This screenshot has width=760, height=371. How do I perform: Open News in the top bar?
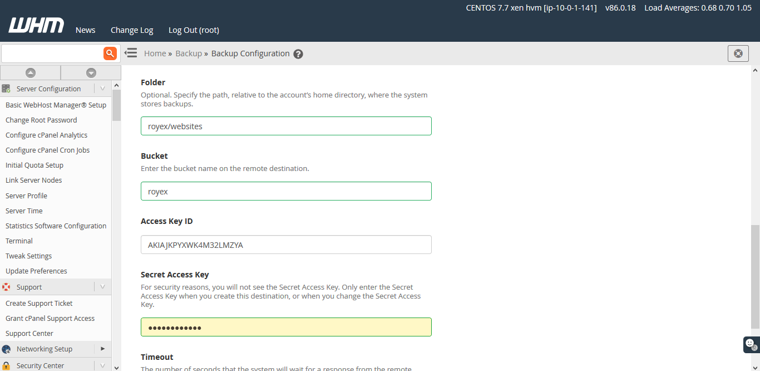pyautogui.click(x=85, y=30)
